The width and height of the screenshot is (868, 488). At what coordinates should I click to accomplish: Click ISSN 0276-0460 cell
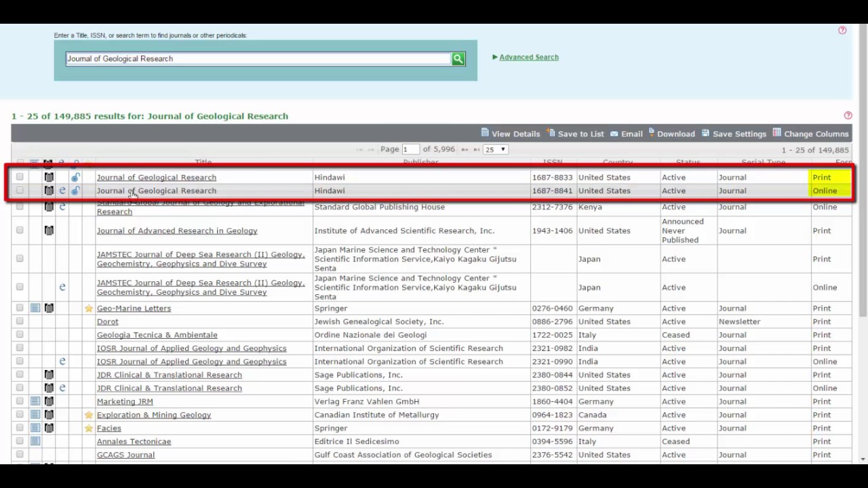pyautogui.click(x=553, y=308)
